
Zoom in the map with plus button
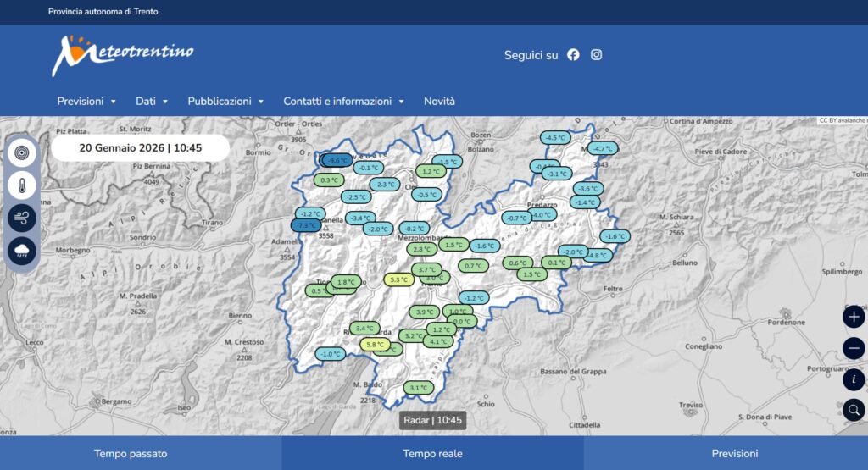(854, 317)
